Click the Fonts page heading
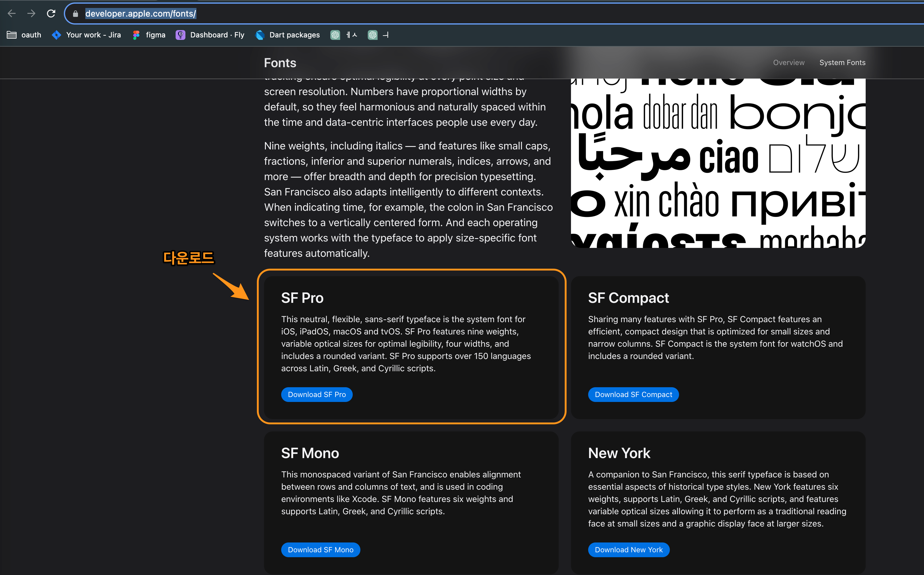This screenshot has height=575, width=924. point(280,62)
